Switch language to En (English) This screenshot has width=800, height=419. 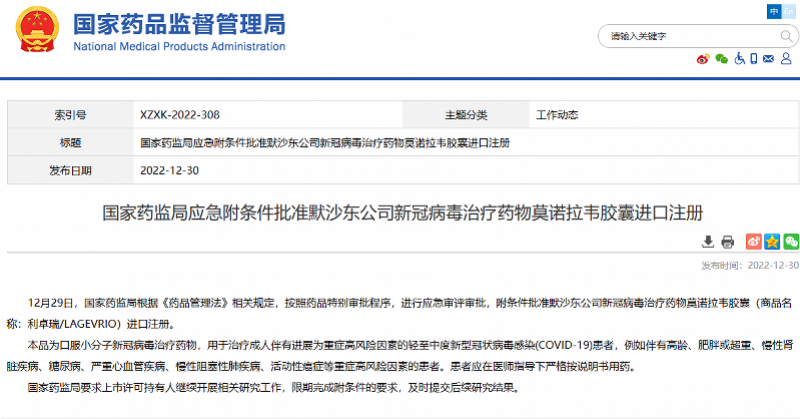pos(789,11)
